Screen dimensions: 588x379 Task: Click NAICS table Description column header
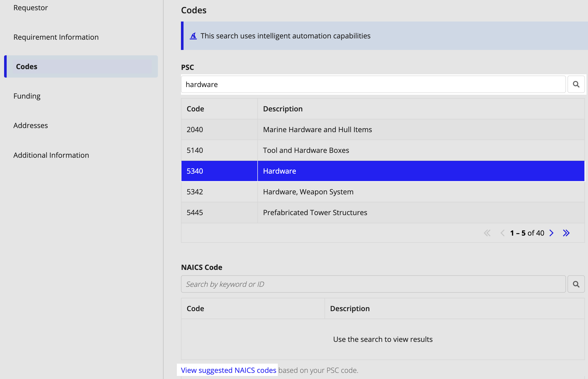454,309
